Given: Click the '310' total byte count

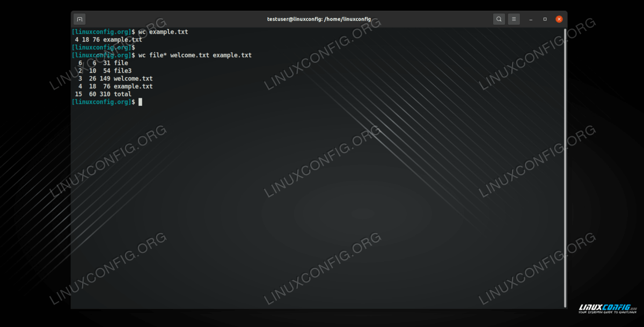Looking at the screenshot, I should 105,94.
